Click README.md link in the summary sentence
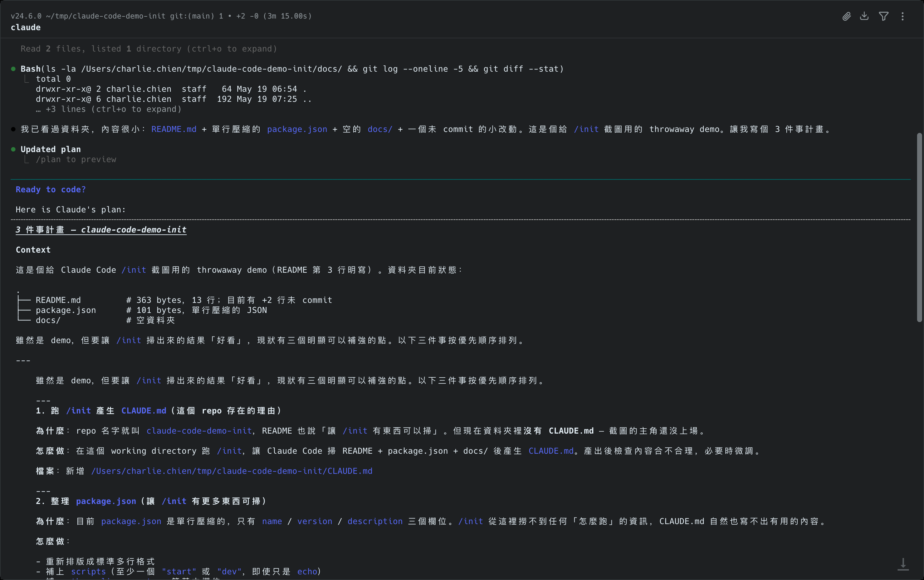Image resolution: width=924 pixels, height=580 pixels. 174,129
